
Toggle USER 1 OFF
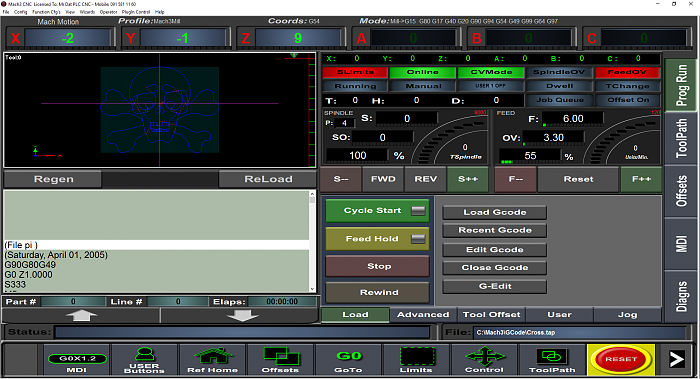[x=491, y=86]
